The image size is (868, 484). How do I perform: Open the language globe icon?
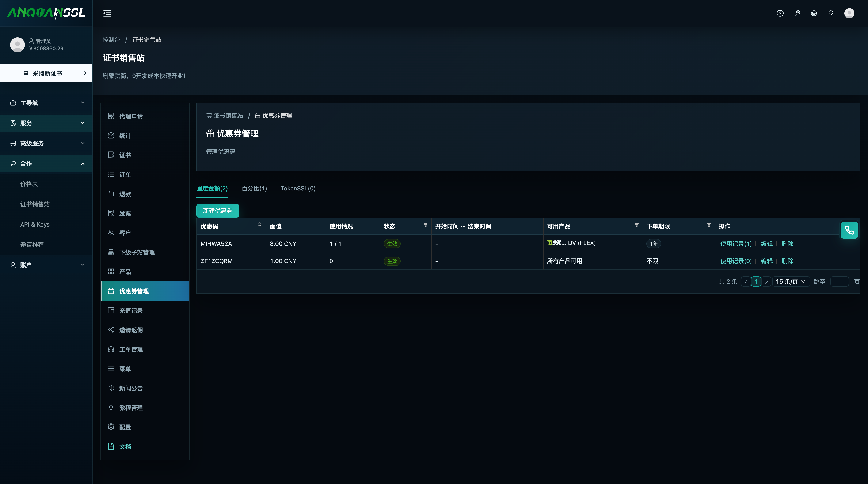tap(814, 13)
